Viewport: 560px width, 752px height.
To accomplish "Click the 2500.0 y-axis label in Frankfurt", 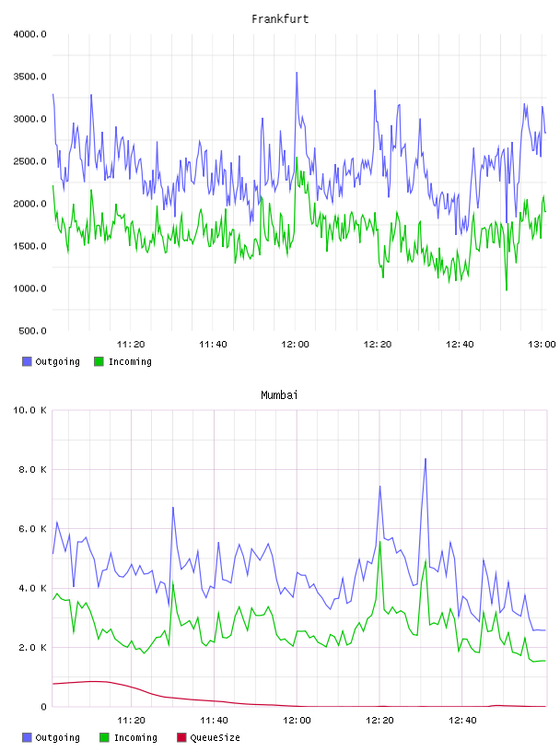I will (29, 161).
